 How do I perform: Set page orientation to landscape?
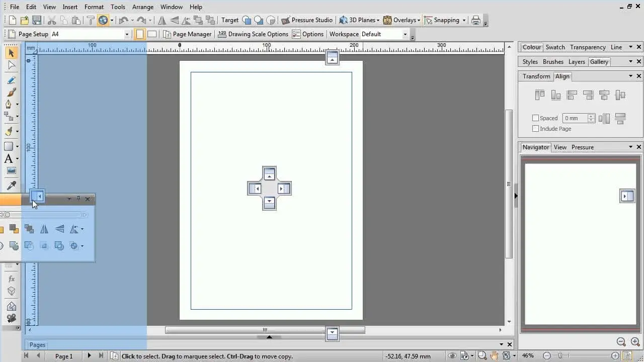pos(152,34)
